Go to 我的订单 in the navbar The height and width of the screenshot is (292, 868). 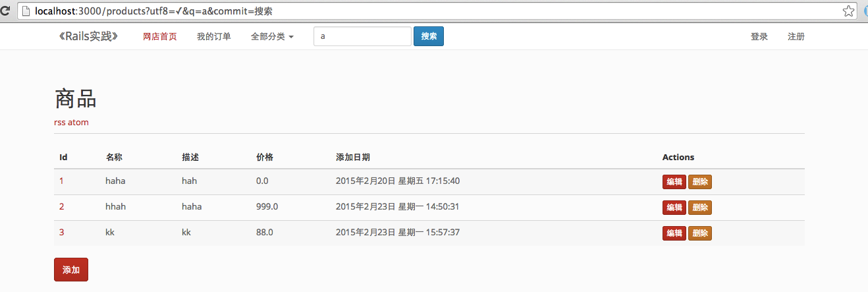click(x=214, y=37)
